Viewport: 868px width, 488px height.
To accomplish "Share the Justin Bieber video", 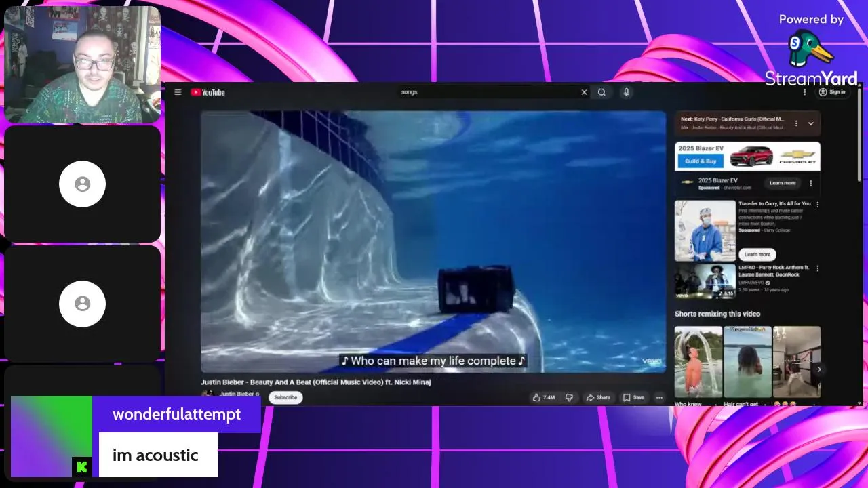I will click(598, 397).
